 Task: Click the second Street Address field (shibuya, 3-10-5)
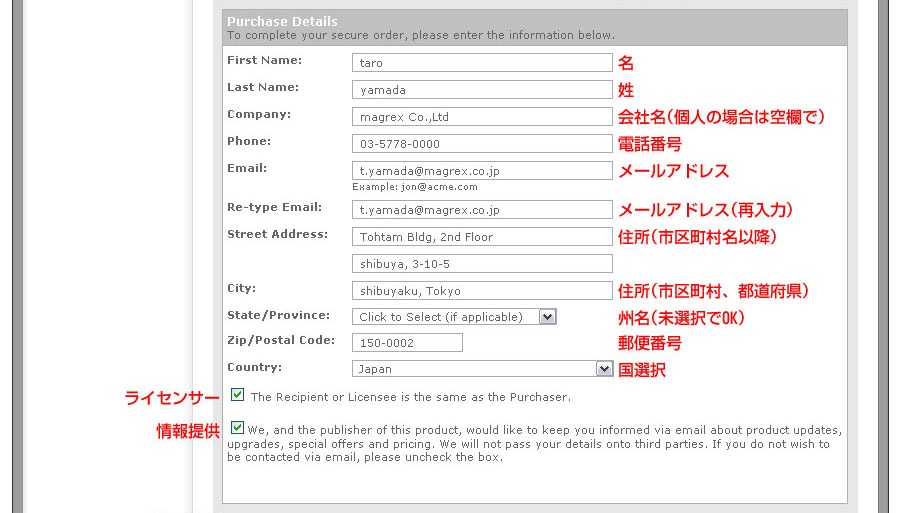tap(482, 263)
